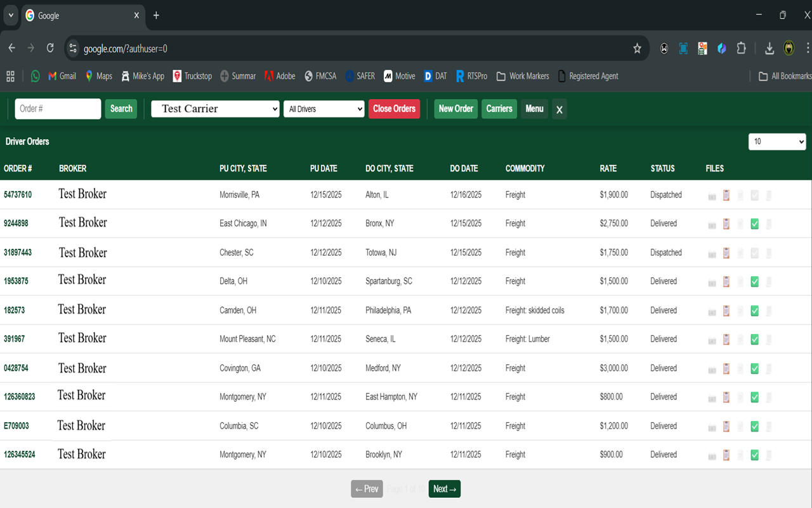This screenshot has width=812, height=508.
Task: Bookmark this page with the star icon
Action: tap(637, 48)
